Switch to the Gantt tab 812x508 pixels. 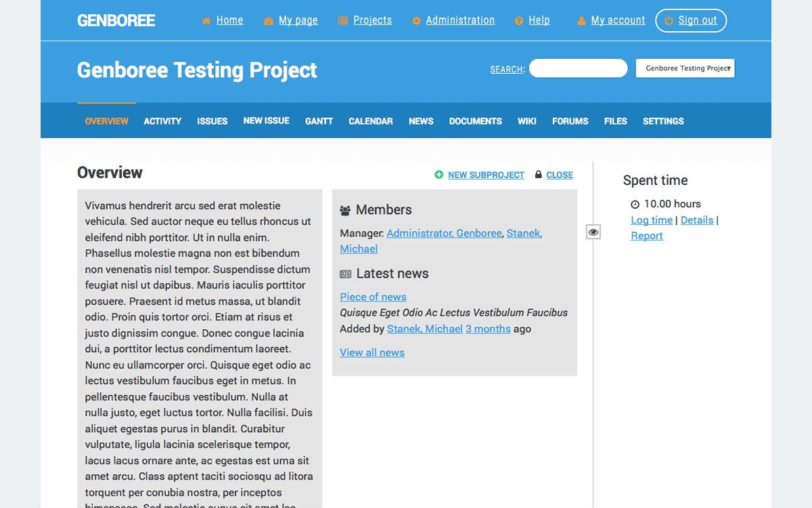319,121
